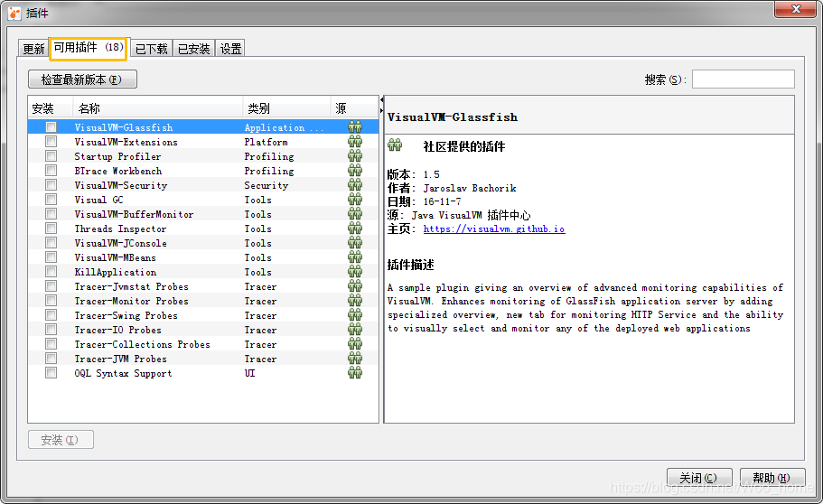Click community icon in VisualVM-JConsole row
823x504 pixels.
click(355, 243)
